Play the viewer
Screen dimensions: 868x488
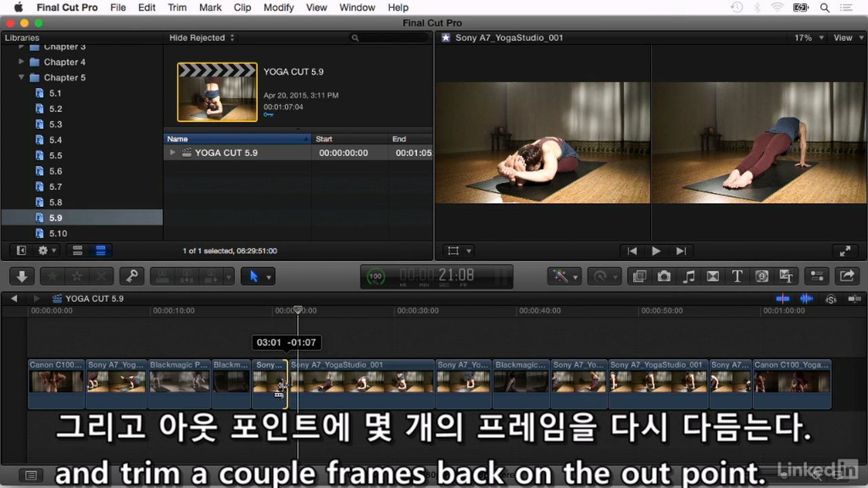click(656, 251)
